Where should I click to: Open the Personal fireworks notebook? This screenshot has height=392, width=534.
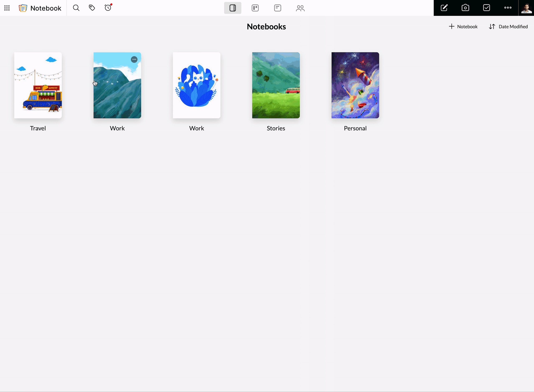(355, 85)
